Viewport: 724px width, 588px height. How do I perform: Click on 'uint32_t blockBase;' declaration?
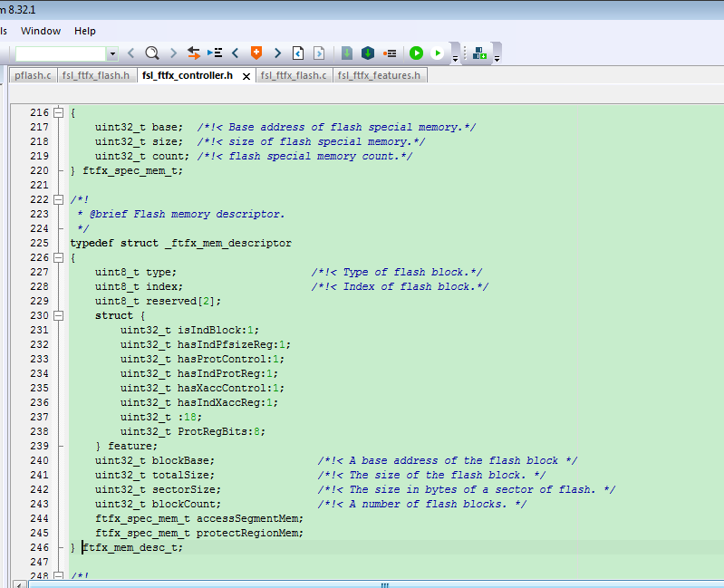(x=155, y=460)
